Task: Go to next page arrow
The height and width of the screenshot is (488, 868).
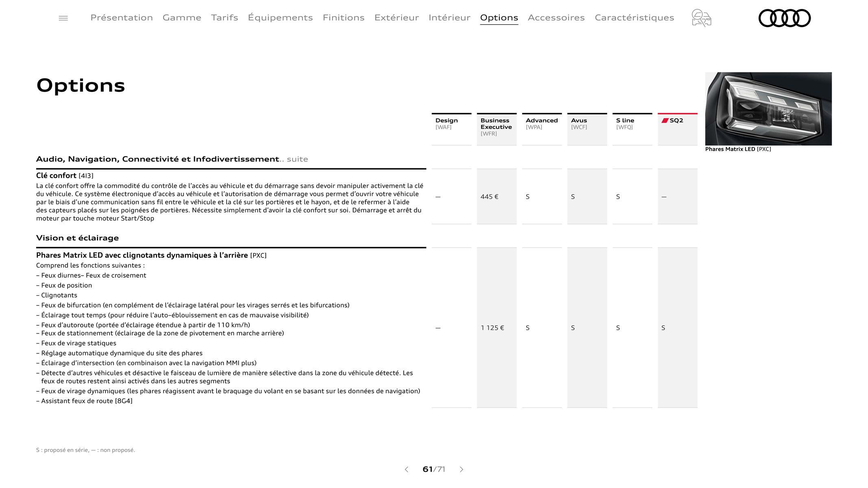Action: 461,469
